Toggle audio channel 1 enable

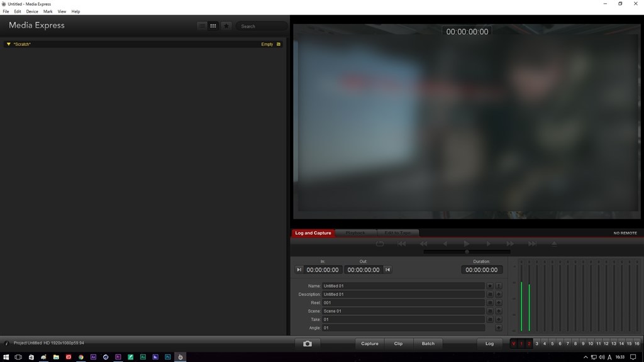521,344
